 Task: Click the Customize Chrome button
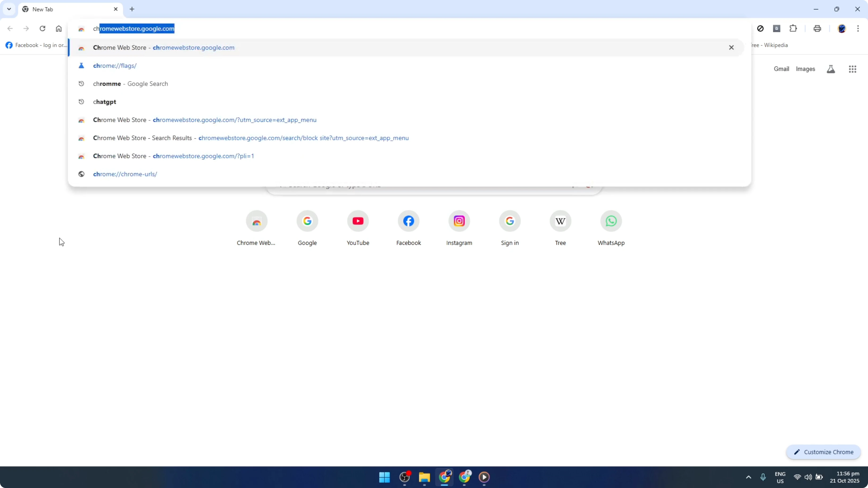pyautogui.click(x=823, y=452)
